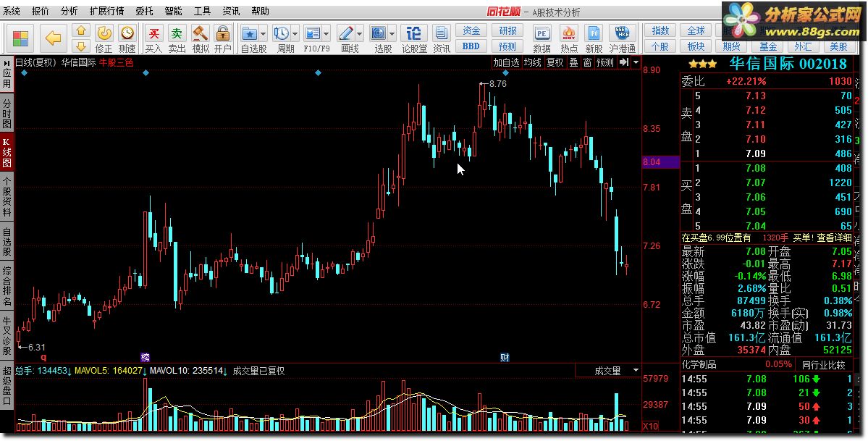
Task: Click the 板块 button
Action: [x=696, y=46]
